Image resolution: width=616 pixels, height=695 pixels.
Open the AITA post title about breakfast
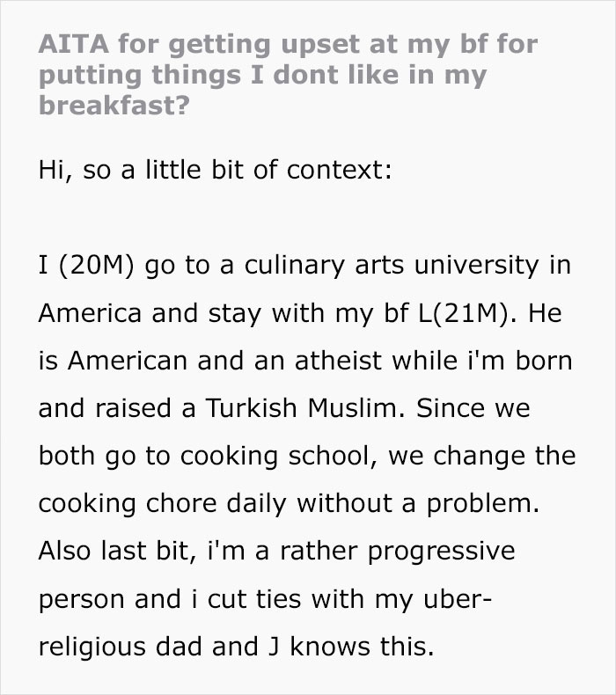pyautogui.click(x=289, y=75)
